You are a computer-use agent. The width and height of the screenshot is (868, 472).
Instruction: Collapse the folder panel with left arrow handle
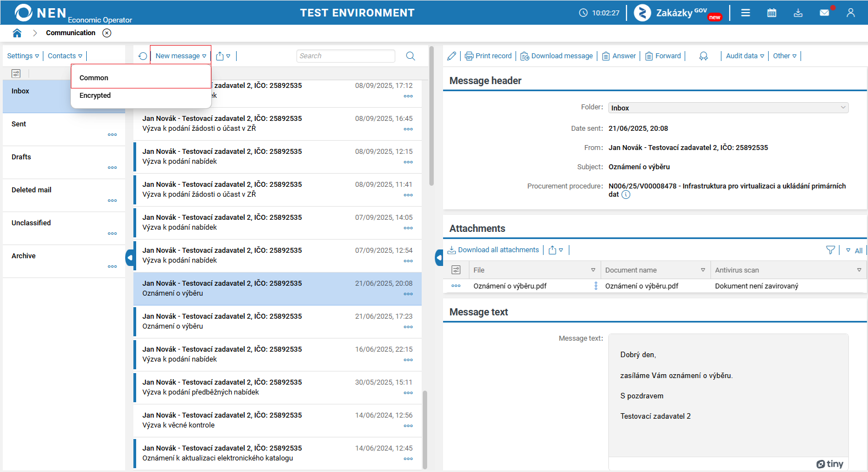(x=130, y=257)
